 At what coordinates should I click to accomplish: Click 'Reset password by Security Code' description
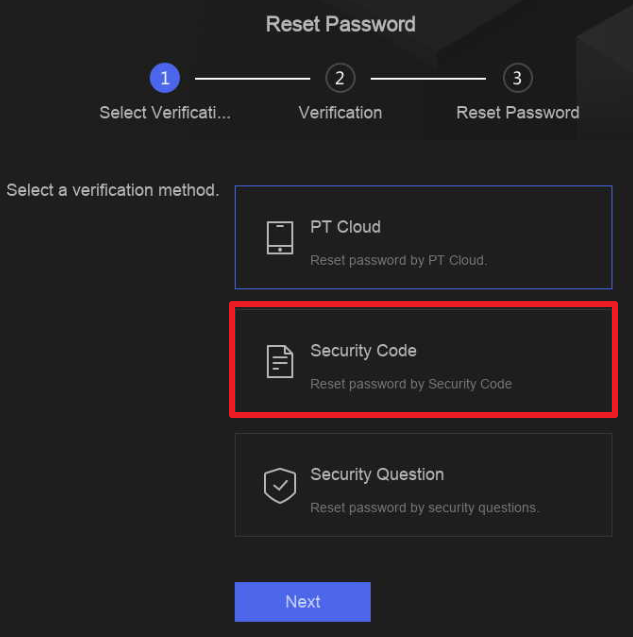[x=411, y=384]
